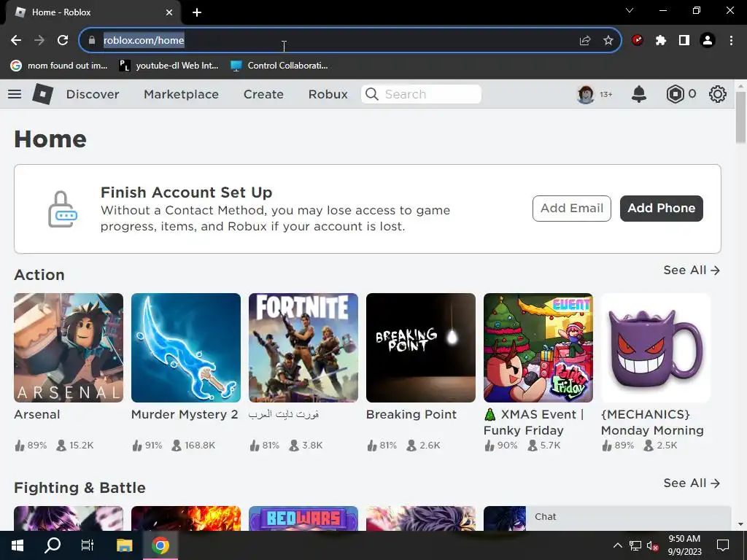Click the Add Email button
This screenshot has width=747, height=560.
click(x=572, y=208)
